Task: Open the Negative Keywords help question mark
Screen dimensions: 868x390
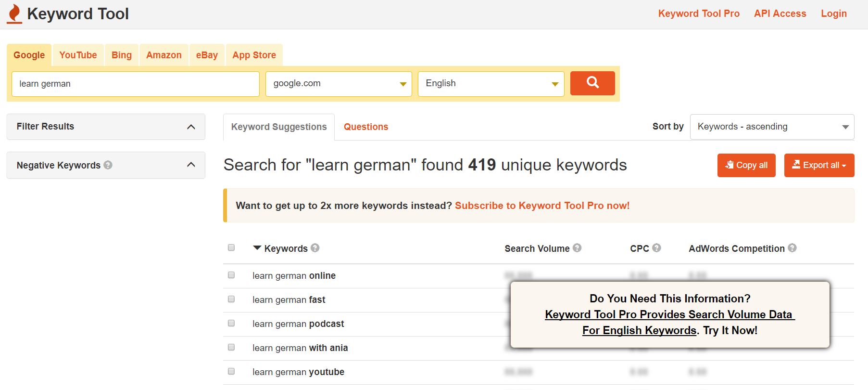Action: tap(108, 165)
